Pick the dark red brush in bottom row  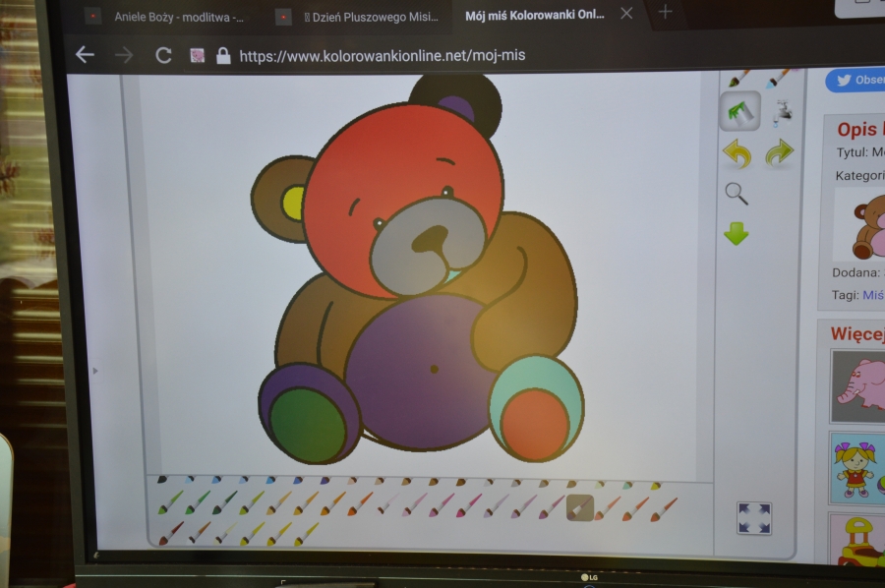[x=170, y=533]
